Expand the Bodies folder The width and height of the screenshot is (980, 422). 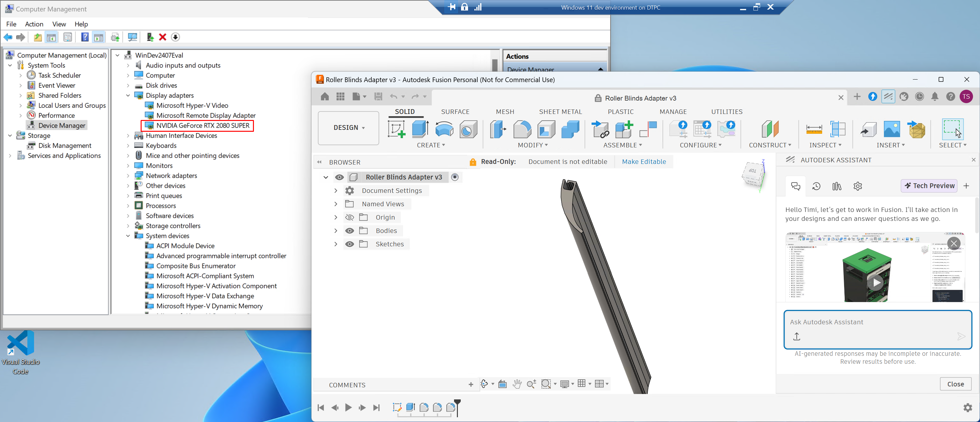click(x=336, y=231)
